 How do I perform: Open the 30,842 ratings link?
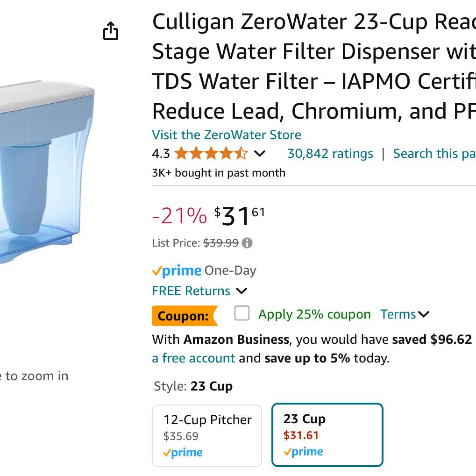pos(330,154)
